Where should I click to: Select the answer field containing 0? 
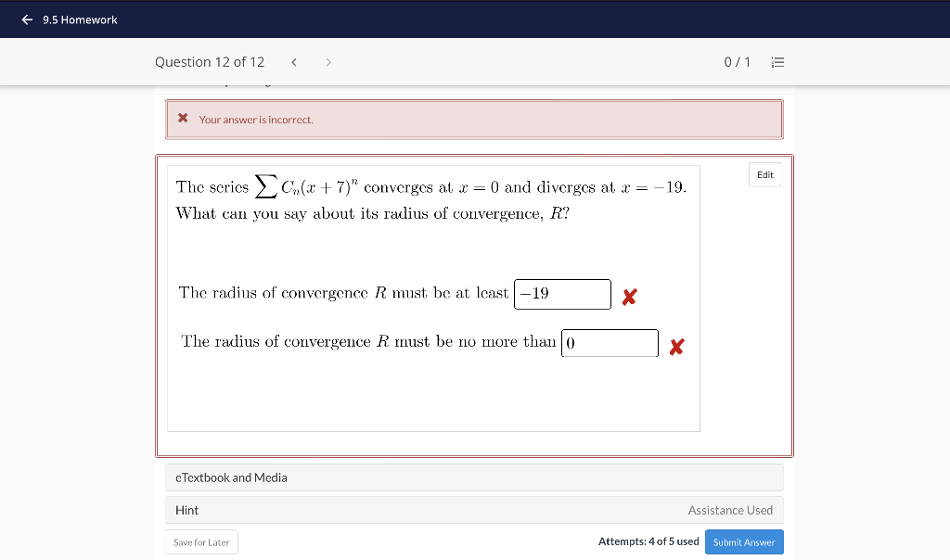coord(610,342)
